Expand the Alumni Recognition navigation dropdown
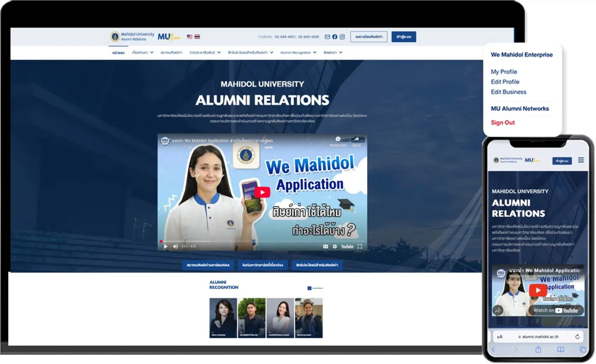 (x=298, y=52)
